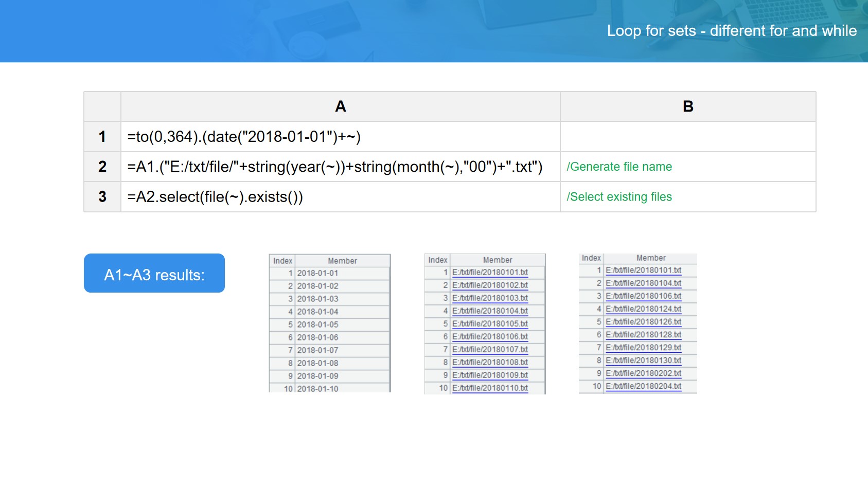Click row 1 header number
The width and height of the screenshot is (868, 488).
pyautogui.click(x=102, y=137)
